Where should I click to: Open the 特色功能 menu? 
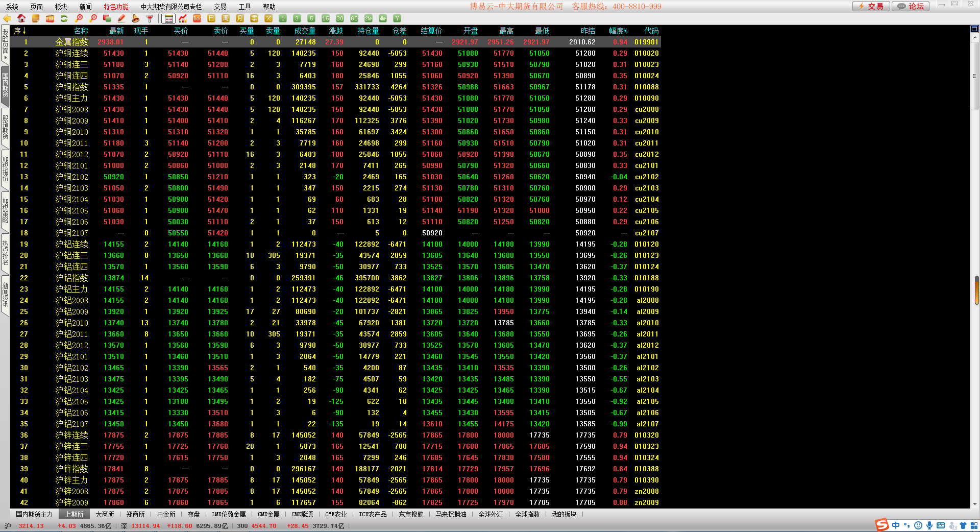tap(116, 7)
